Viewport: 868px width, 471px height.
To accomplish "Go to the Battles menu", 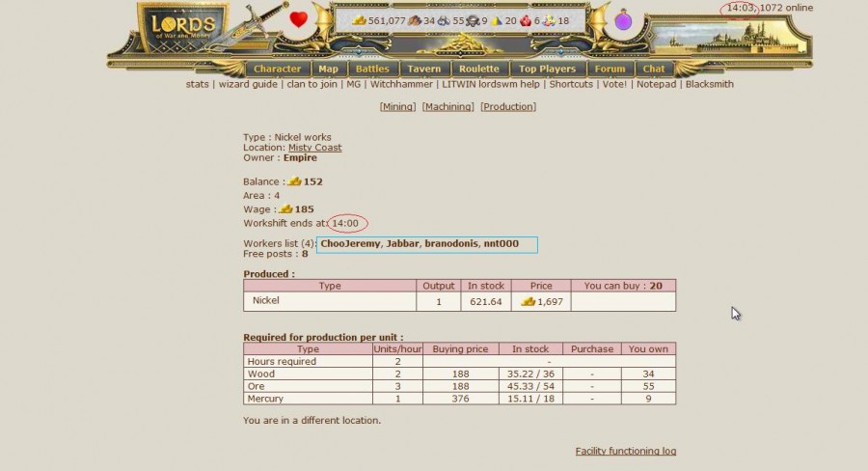I will click(372, 69).
